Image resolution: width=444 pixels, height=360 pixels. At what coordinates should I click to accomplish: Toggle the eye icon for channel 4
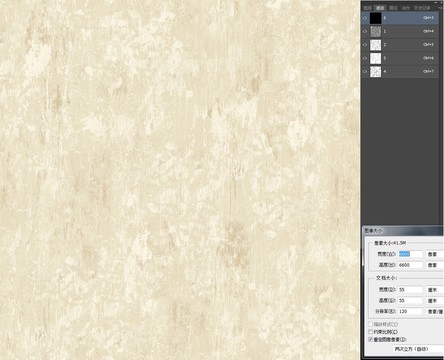point(365,71)
